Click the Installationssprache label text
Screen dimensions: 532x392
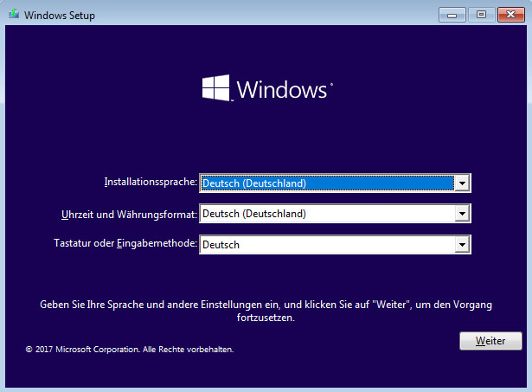coord(151,183)
